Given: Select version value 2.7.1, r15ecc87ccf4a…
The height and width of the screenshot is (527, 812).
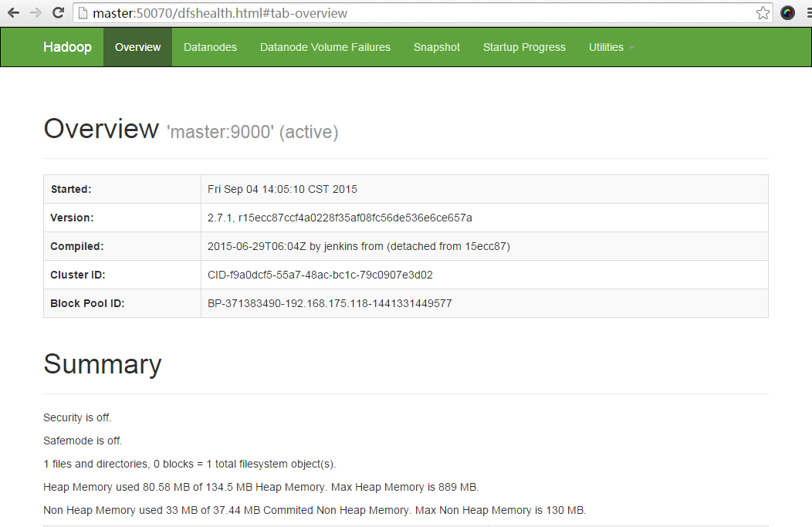Looking at the screenshot, I should [340, 218].
